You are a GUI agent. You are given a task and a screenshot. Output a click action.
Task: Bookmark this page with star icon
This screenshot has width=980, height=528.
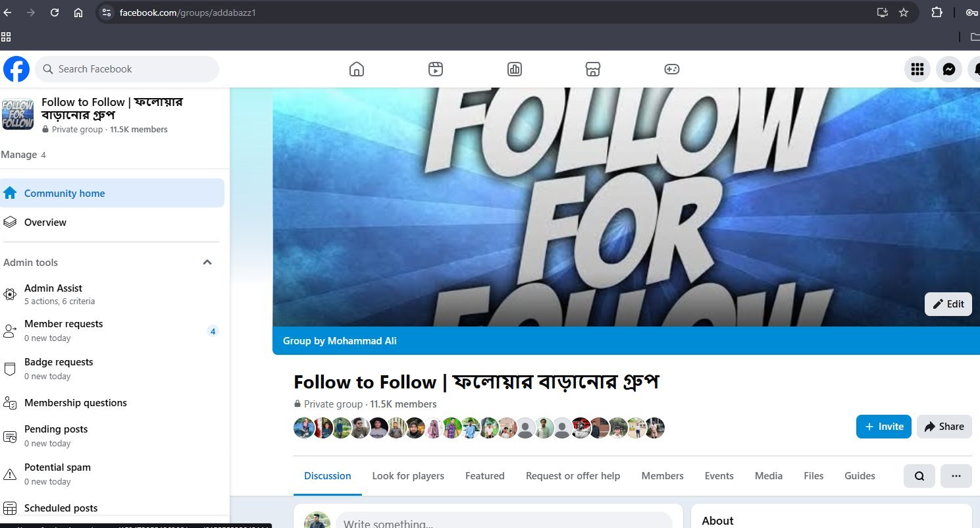tap(904, 13)
